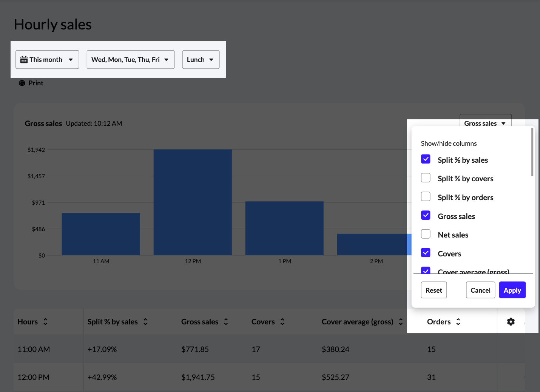This screenshot has width=540, height=392.
Task: Sort by Split % by sales arrows
Action: (x=145, y=322)
